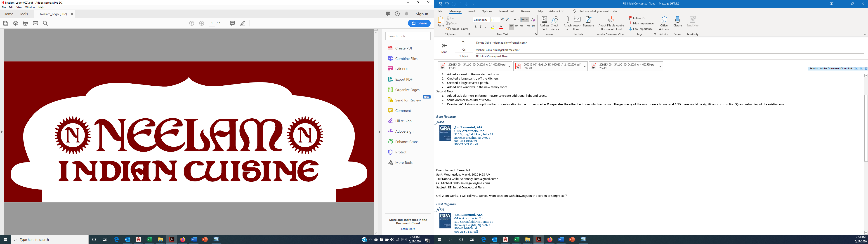Open Protect tool in Acrobat
868x244 pixels.
(397, 152)
